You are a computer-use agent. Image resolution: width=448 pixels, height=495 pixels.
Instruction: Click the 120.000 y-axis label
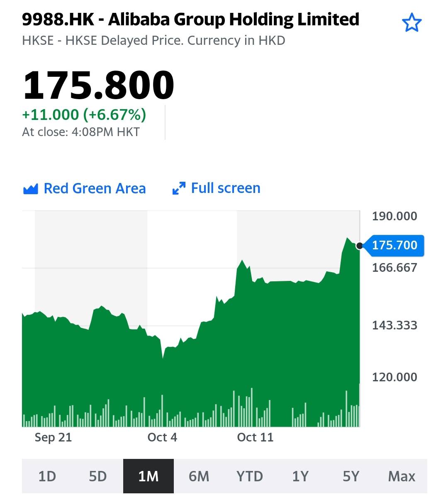(x=394, y=377)
